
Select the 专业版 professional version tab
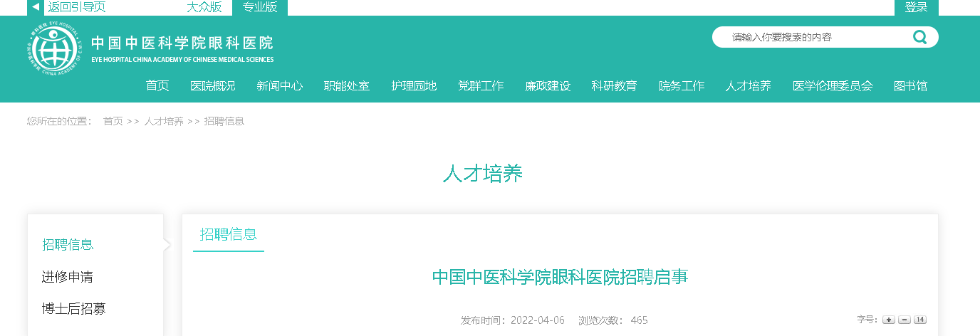(260, 7)
